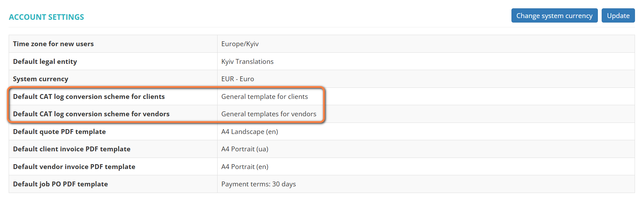The width and height of the screenshot is (644, 202).
Task: Click the A4 Portrait (ua) value
Action: pos(245,149)
